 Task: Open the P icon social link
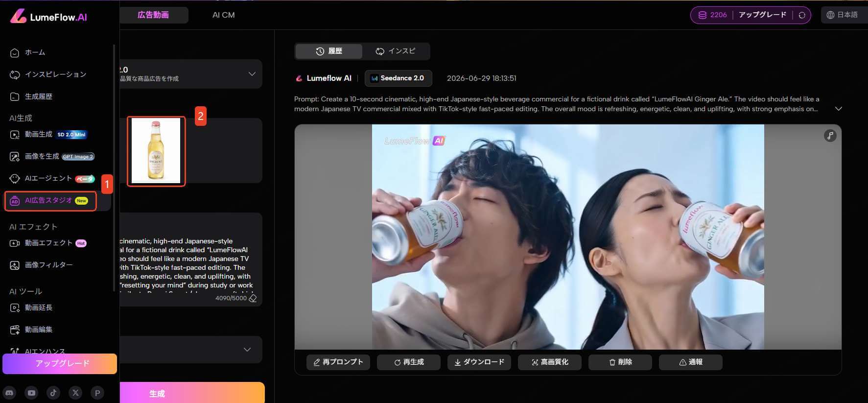point(97,393)
